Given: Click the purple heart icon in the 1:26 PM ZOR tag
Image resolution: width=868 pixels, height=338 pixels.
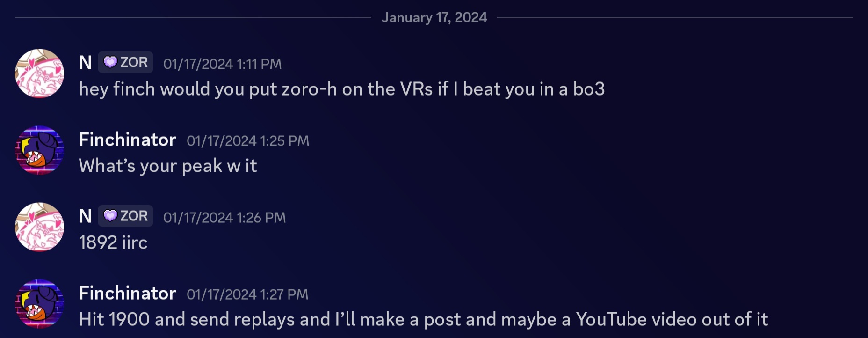Looking at the screenshot, I should pyautogui.click(x=110, y=216).
